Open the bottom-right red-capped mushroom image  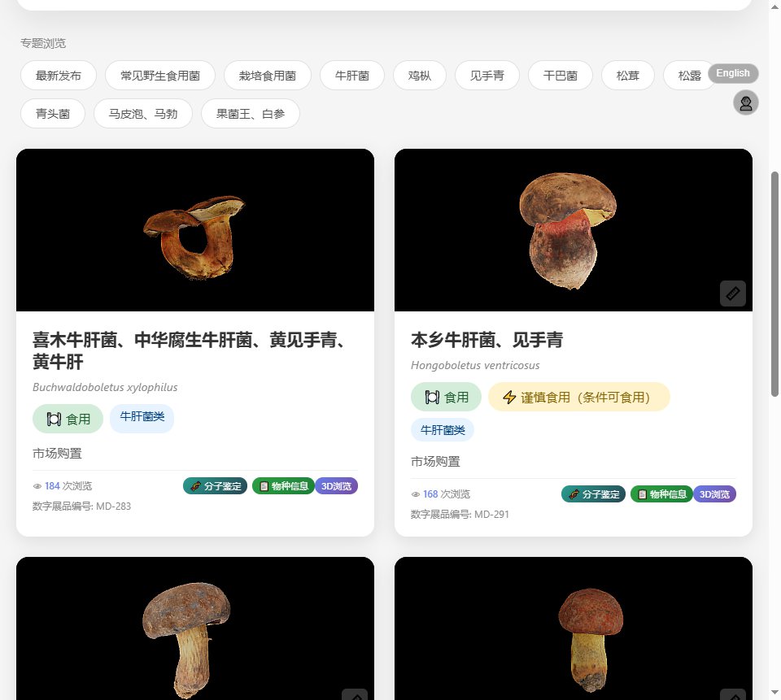(574, 628)
